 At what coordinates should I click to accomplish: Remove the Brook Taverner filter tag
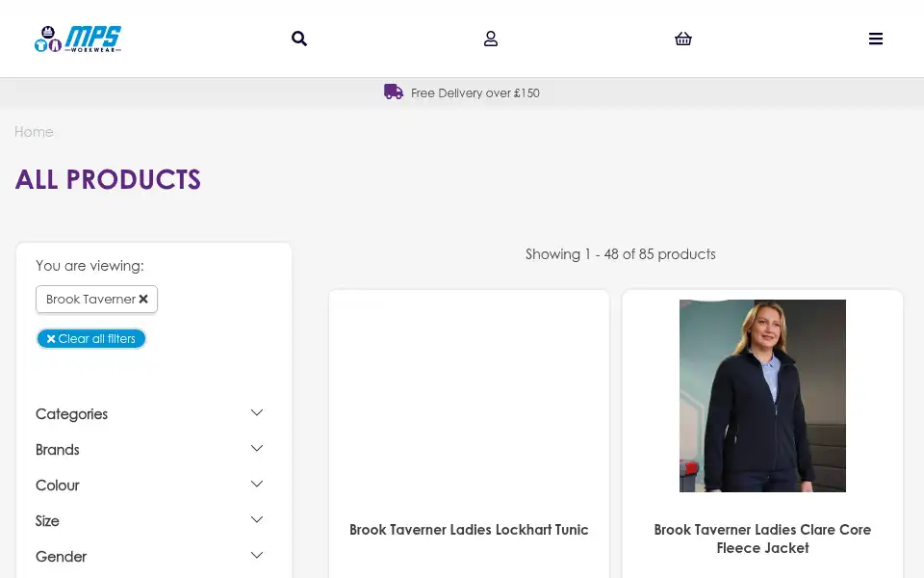pyautogui.click(x=143, y=299)
